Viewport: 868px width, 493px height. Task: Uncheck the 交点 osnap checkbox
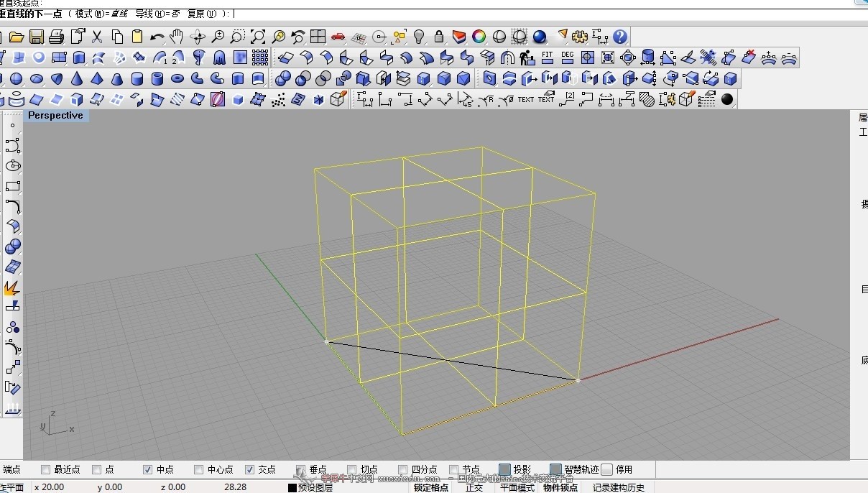pos(249,470)
